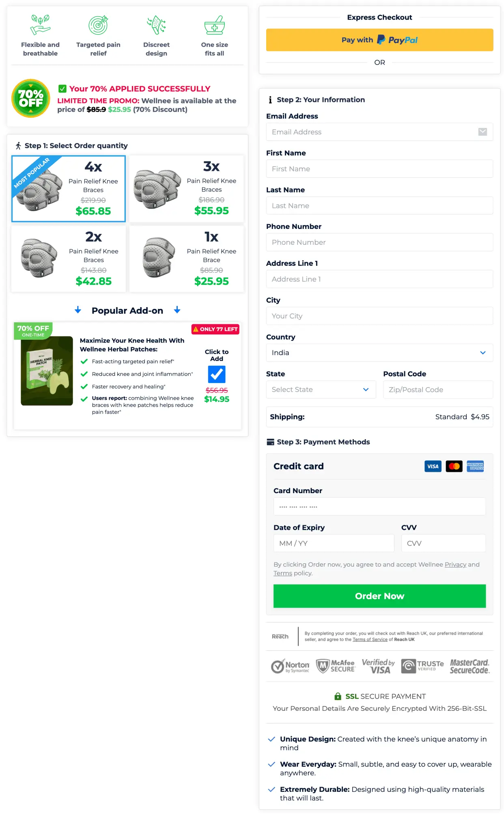Open the Privacy policy link
This screenshot has height=815, width=504.
click(455, 565)
